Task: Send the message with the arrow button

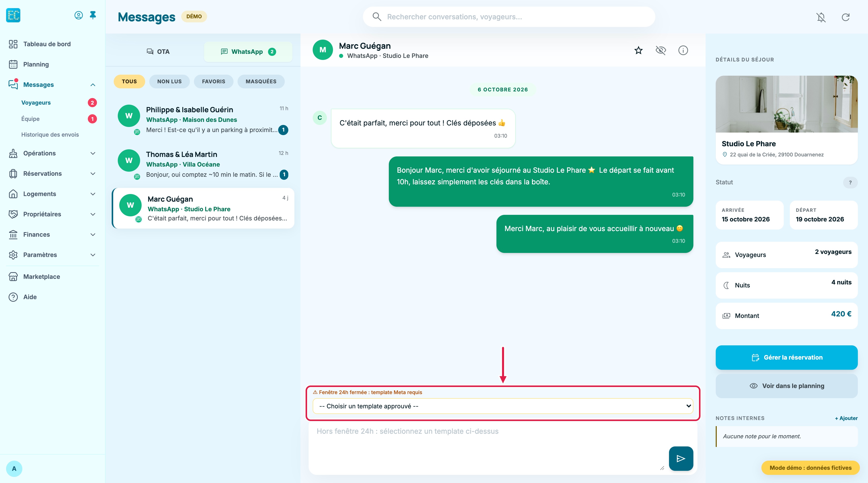Action: point(681,458)
